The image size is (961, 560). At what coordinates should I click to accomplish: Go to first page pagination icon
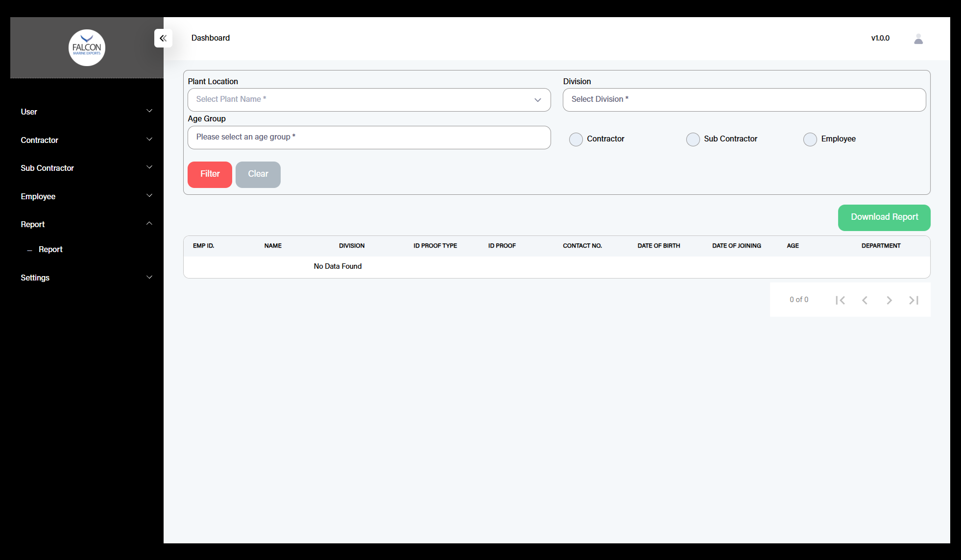840,300
